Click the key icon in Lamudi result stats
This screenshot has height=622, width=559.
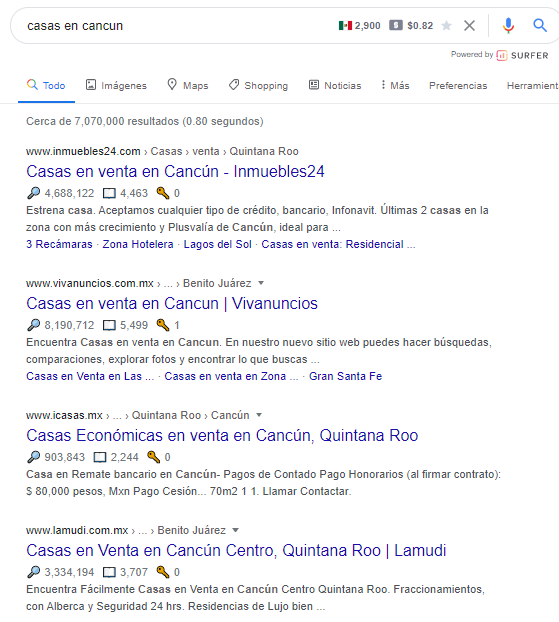click(x=163, y=572)
